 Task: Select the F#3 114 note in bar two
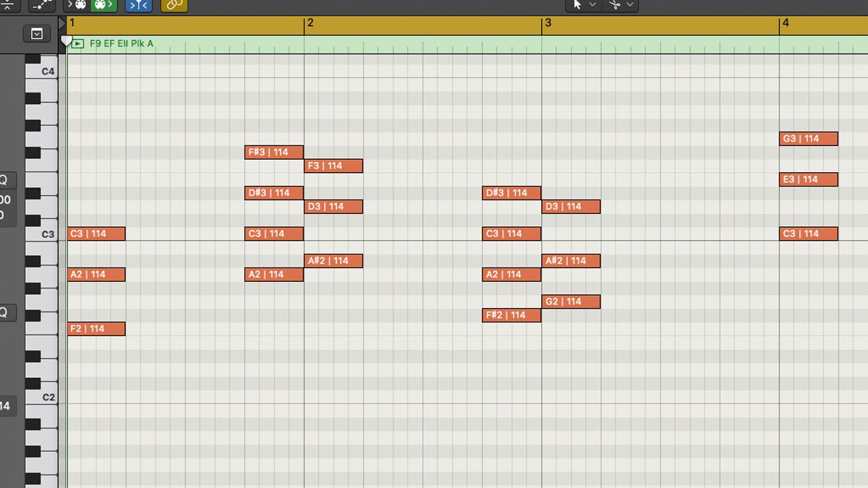273,152
